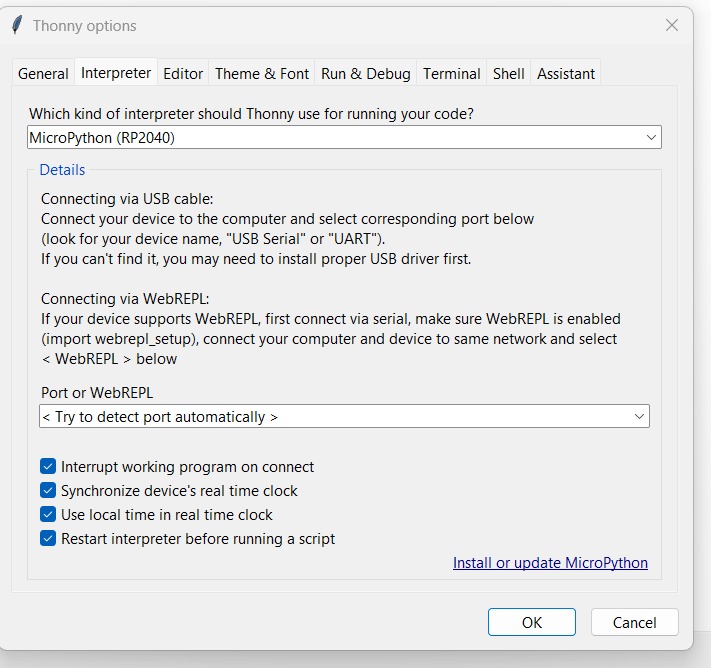Open the Terminal tab
The image size is (711, 668).
[451, 74]
